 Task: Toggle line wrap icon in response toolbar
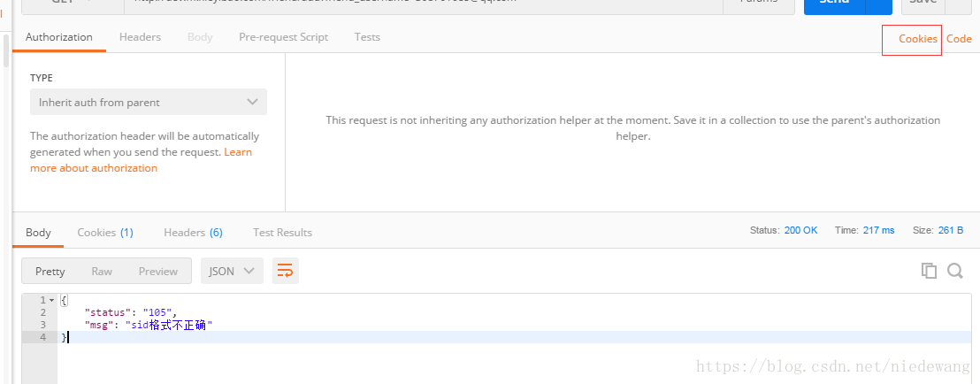click(x=285, y=271)
